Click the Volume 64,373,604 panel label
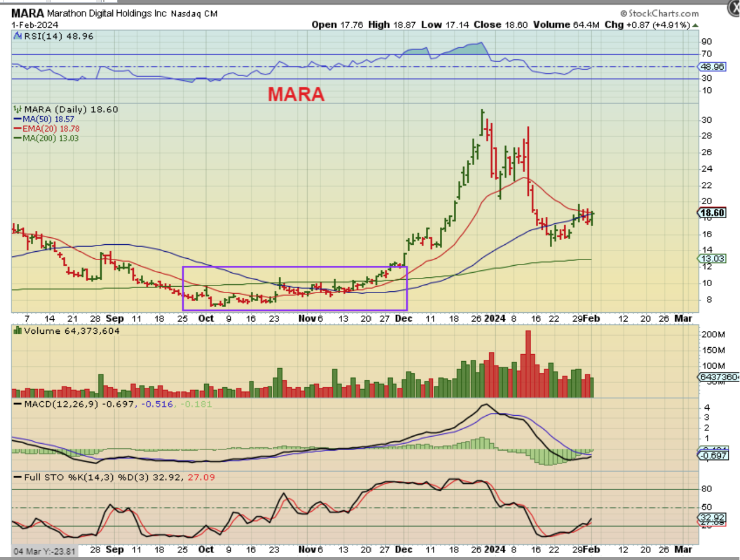The image size is (740, 560). point(72,331)
